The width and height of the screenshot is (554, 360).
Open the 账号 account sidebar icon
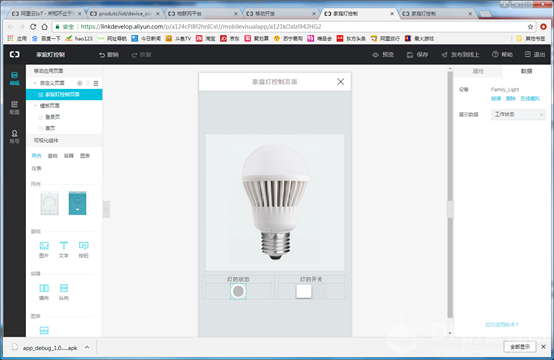point(14,136)
